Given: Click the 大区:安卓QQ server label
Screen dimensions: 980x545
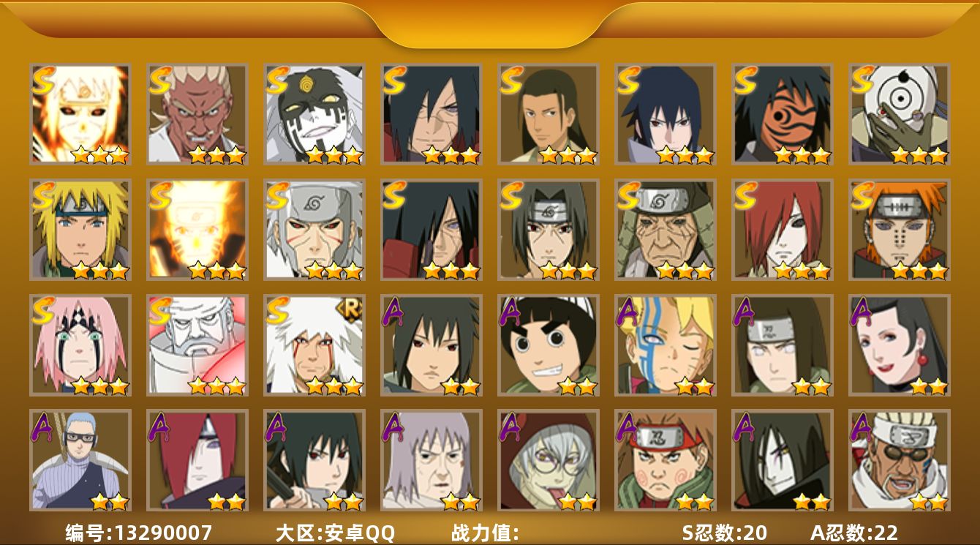Looking at the screenshot, I should click(x=335, y=533).
